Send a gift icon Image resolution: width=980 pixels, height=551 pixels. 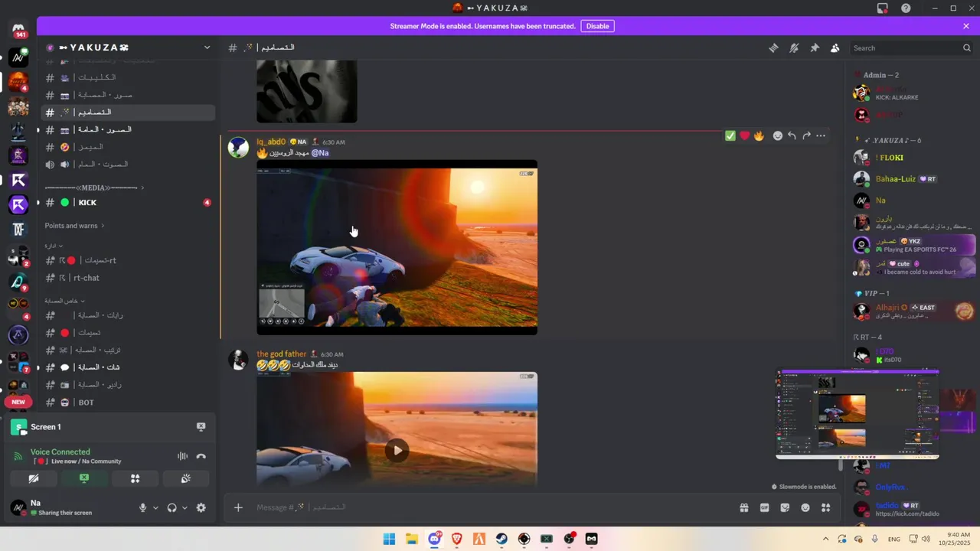click(x=743, y=507)
